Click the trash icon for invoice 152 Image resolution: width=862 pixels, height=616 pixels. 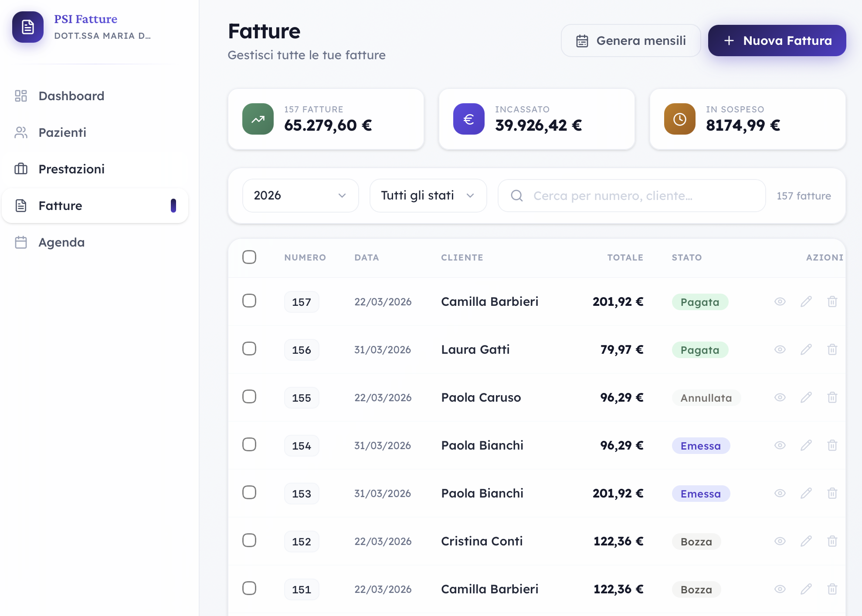pos(832,541)
